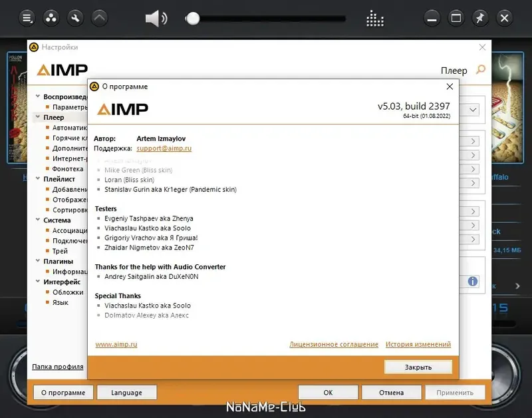
Task: Click the AIMP logo in About dialog
Action: (x=123, y=107)
